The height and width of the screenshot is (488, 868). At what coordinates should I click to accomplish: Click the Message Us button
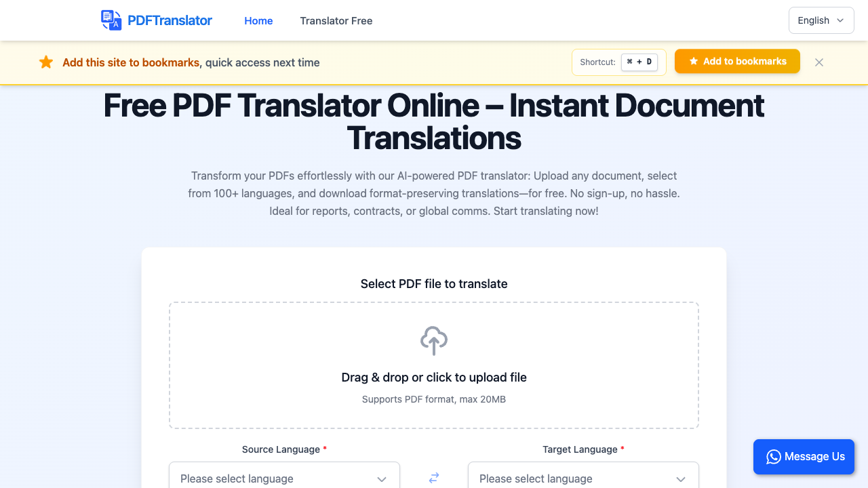tap(804, 457)
